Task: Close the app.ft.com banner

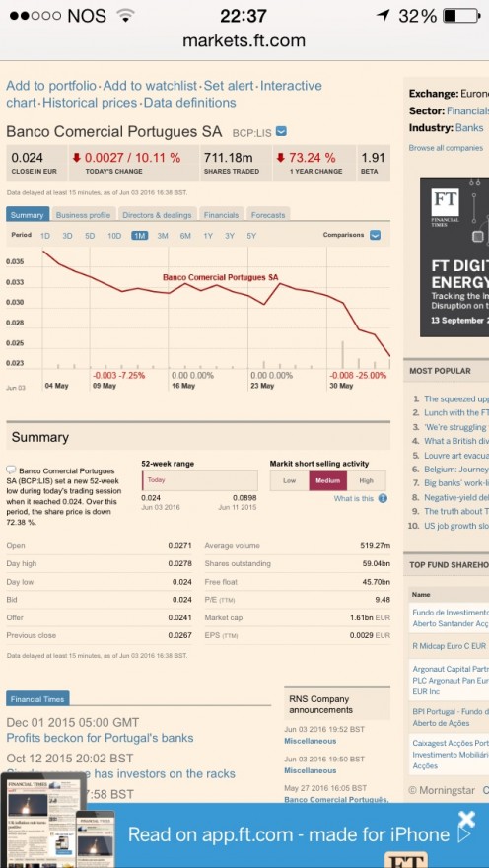Action: tap(467, 820)
